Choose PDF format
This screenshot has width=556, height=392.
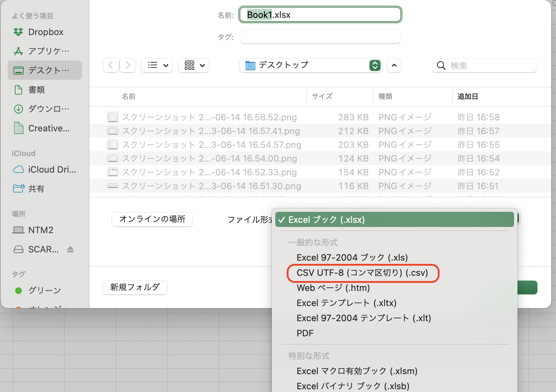coord(394,333)
